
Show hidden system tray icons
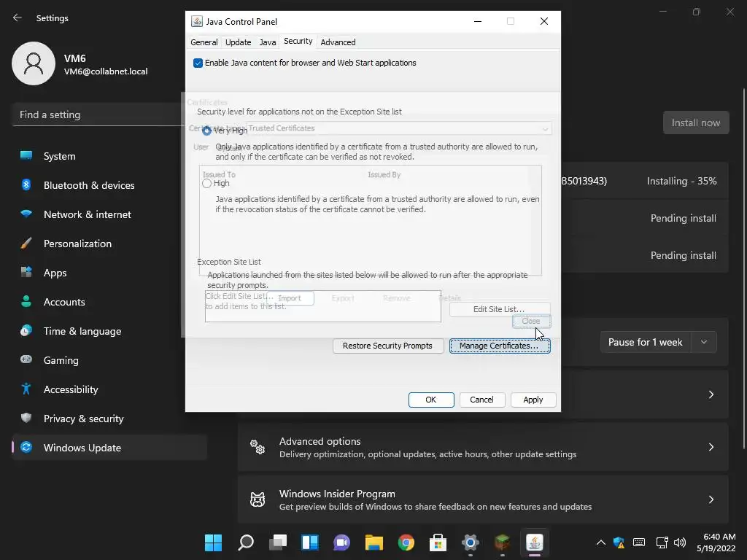(601, 542)
